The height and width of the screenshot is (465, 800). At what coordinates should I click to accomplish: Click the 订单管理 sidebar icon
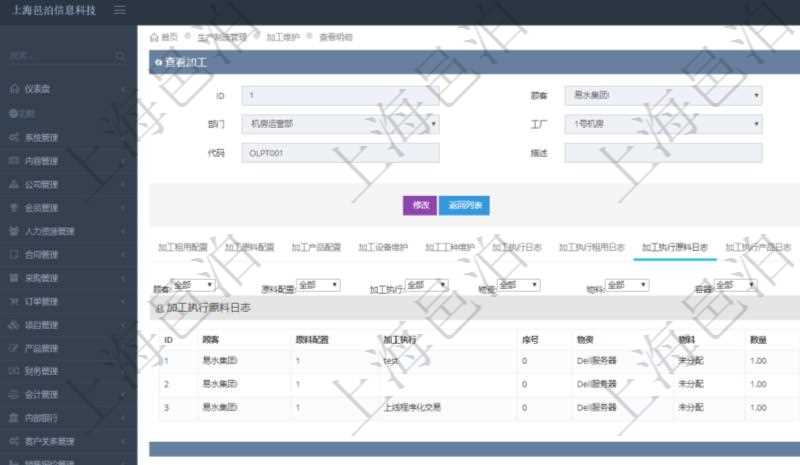[14, 301]
